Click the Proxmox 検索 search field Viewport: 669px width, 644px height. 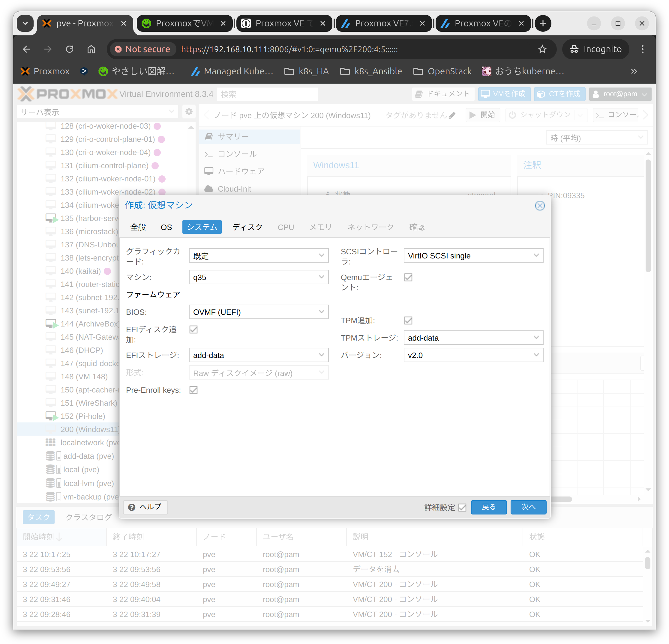pos(267,94)
